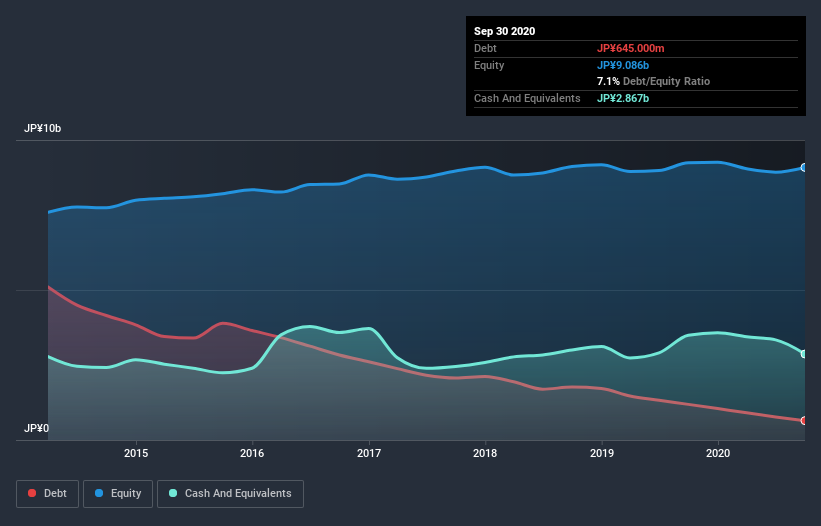Select the 2020 x-axis label
Image resolution: width=821 pixels, height=526 pixels.
coord(718,453)
